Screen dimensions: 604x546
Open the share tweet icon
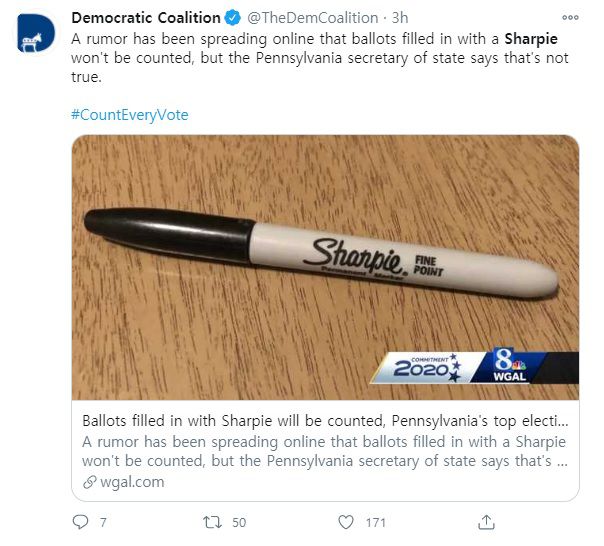click(x=487, y=521)
